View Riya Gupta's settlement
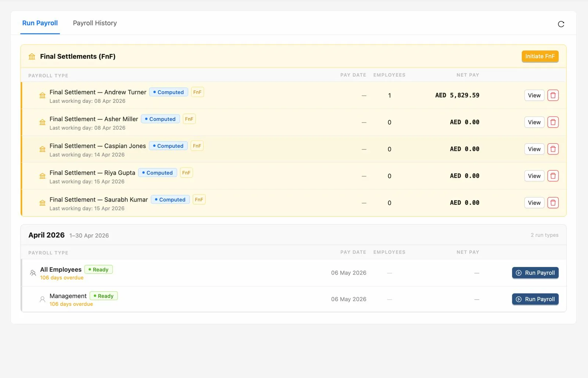The width and height of the screenshot is (588, 378). [x=534, y=176]
